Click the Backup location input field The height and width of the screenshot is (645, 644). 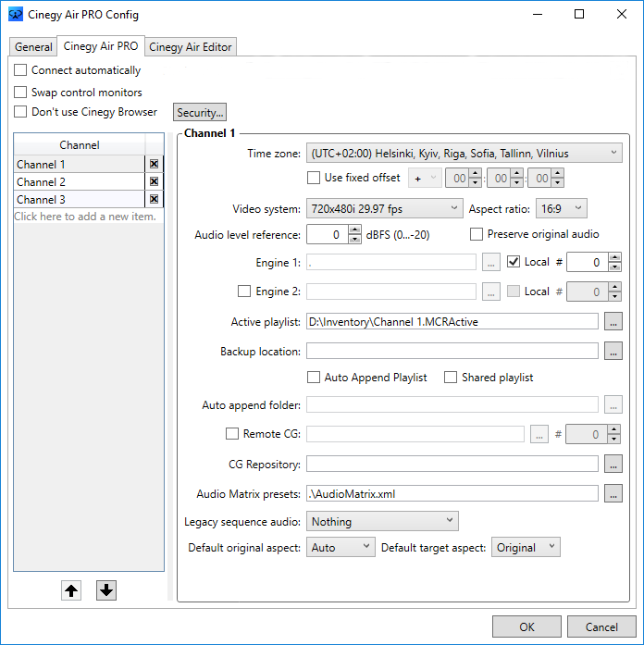pos(452,351)
